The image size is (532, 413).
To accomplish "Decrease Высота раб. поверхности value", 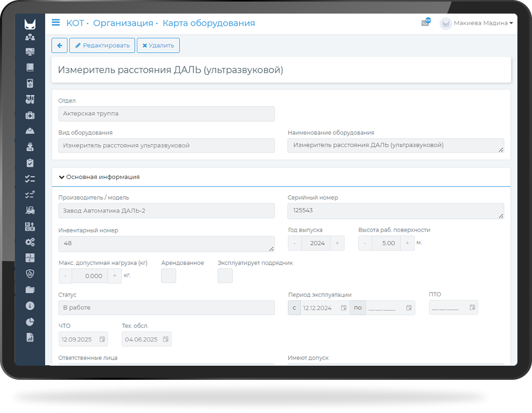I will [365, 243].
